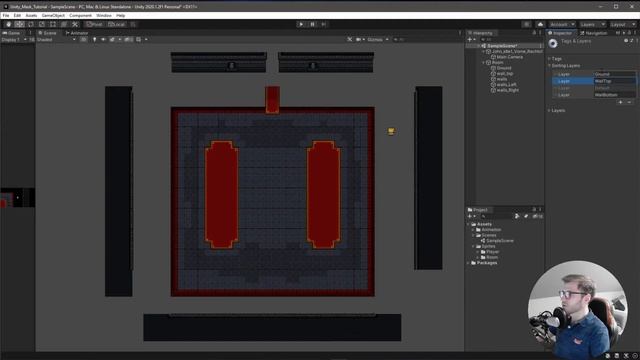Add a new sorting layer with plus
The width and height of the screenshot is (640, 360).
pos(620,102)
